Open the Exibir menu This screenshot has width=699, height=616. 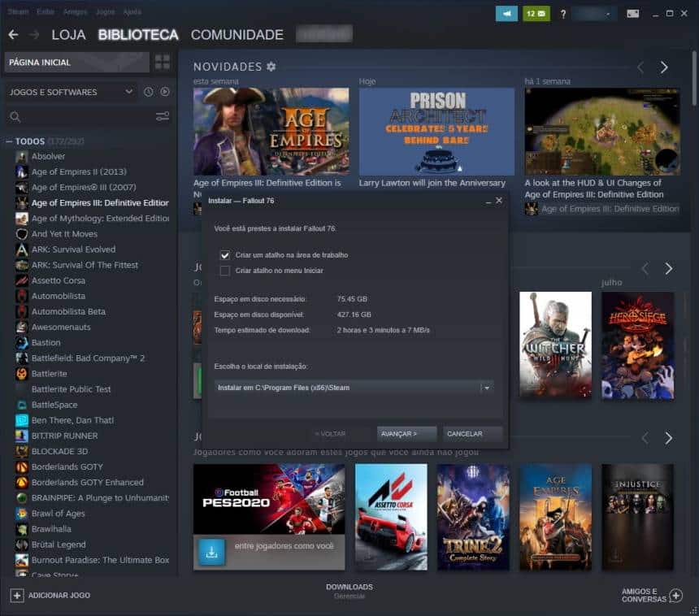pos(46,12)
